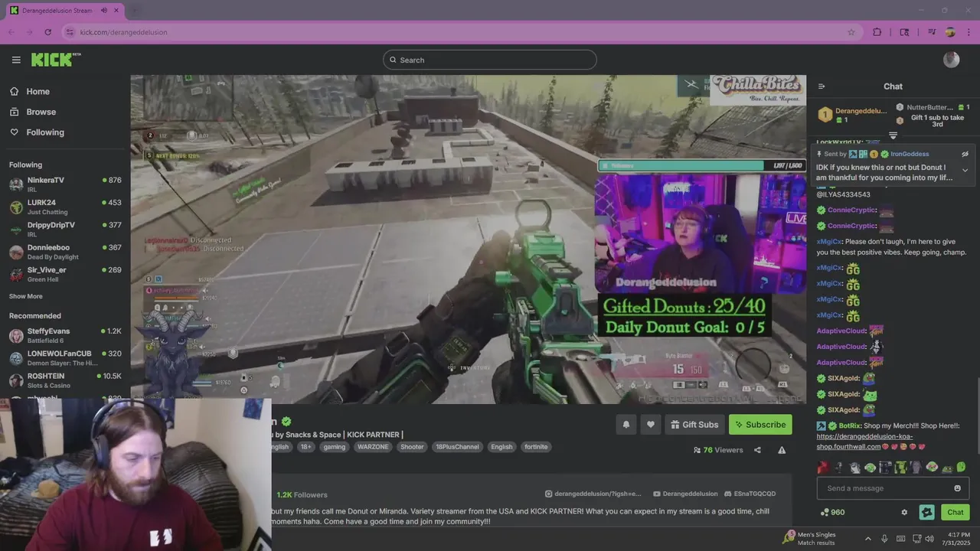The height and width of the screenshot is (551, 980).
Task: Open Sir_Vive_er channel
Action: point(65,274)
